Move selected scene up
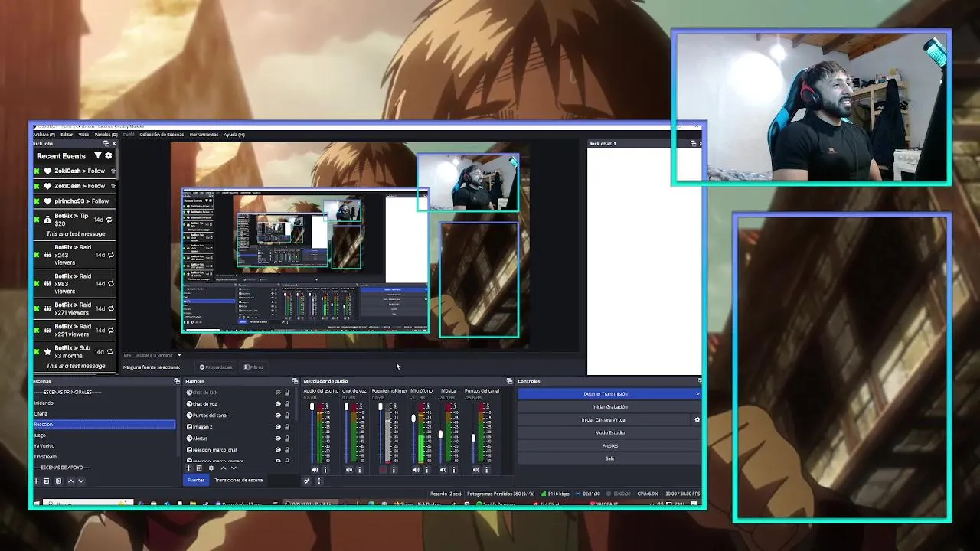Image resolution: width=980 pixels, height=551 pixels. [70, 481]
